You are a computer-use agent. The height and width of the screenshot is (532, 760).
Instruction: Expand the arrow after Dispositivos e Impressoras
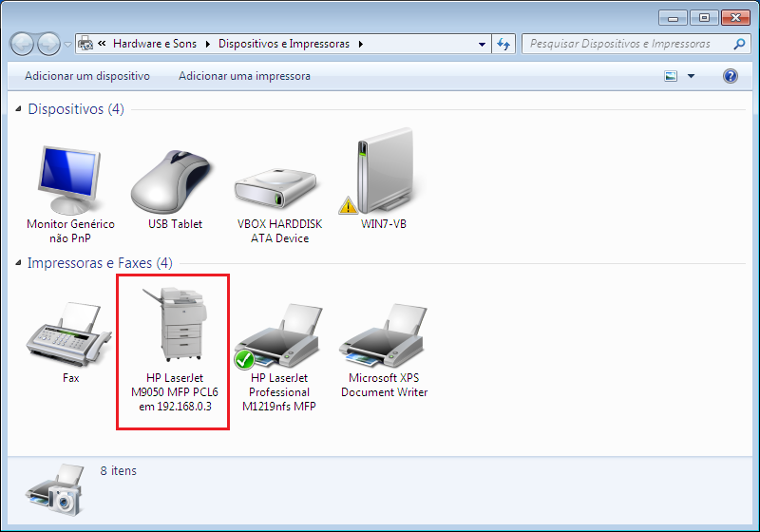pos(361,44)
